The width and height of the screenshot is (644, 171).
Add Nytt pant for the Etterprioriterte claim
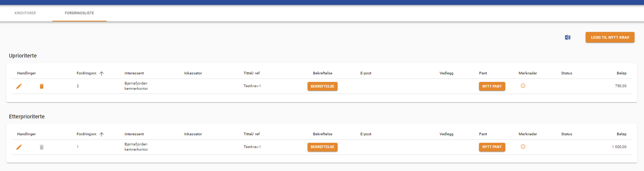[492, 147]
